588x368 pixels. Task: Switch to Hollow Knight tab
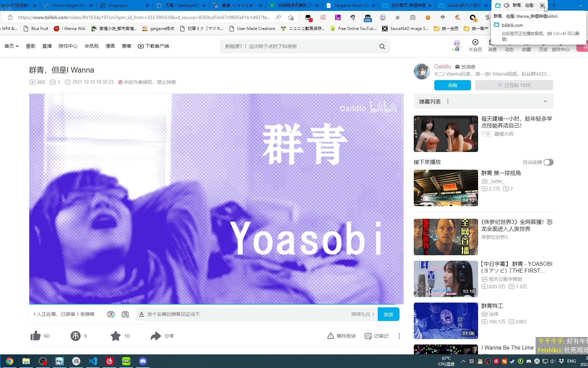pos(68,5)
